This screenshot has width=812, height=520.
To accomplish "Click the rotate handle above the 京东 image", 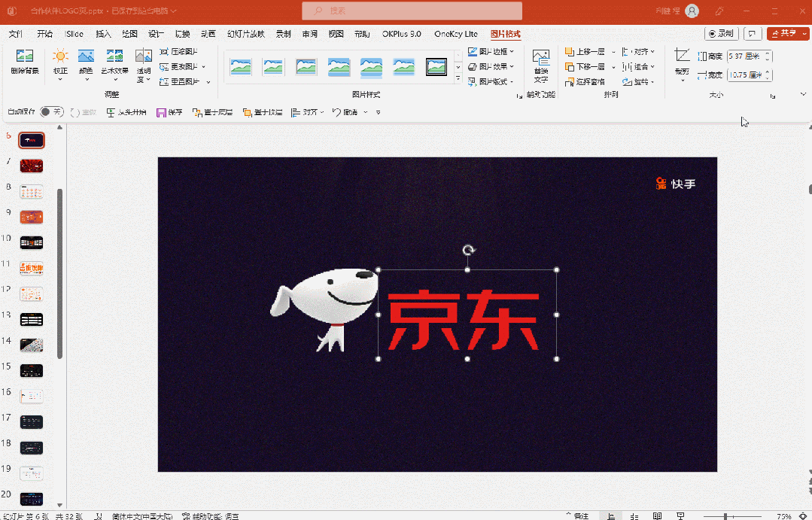I will [468, 250].
